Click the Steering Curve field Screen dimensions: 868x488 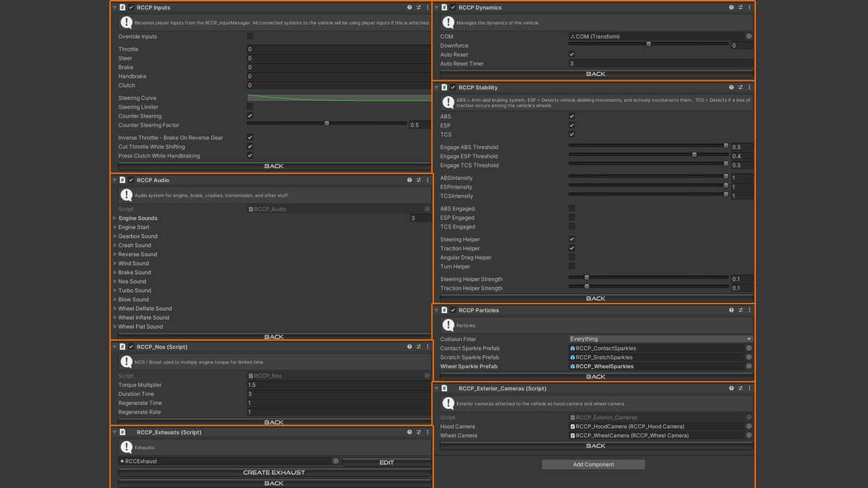tap(339, 98)
